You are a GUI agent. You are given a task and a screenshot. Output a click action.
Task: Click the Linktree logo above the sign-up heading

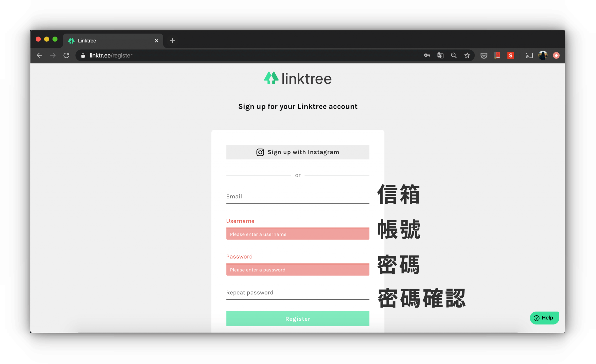click(297, 78)
